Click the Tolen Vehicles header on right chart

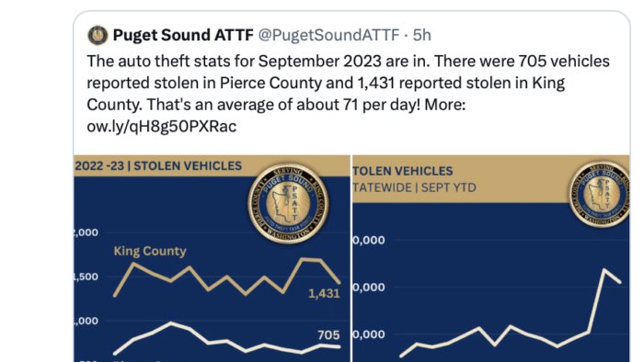[403, 171]
